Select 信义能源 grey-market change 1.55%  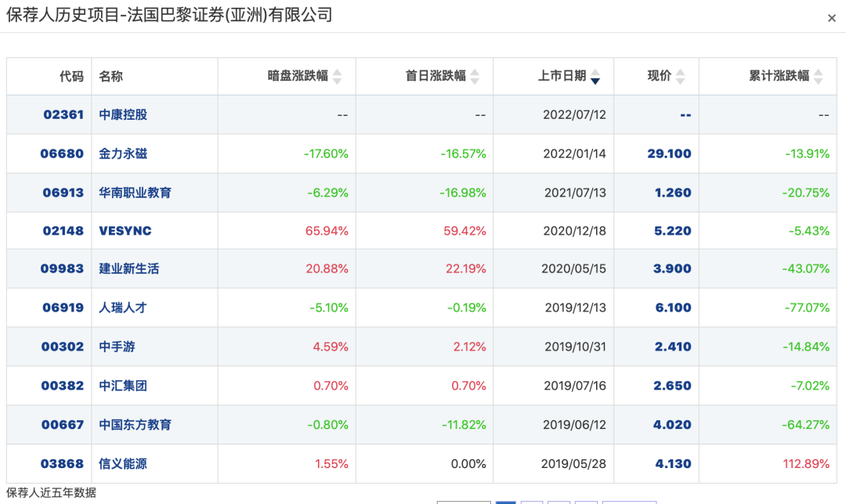click(x=331, y=463)
